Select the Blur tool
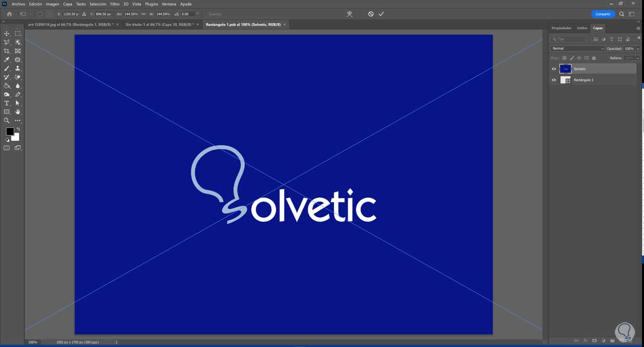The width and height of the screenshot is (644, 347). [x=18, y=86]
